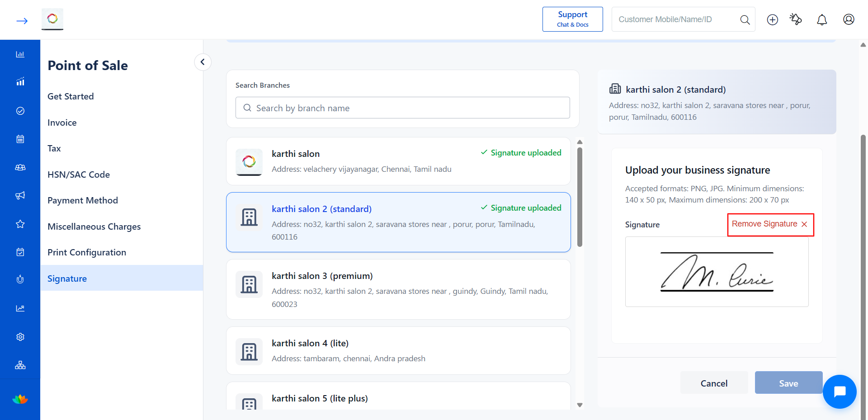Open the sparkle tag icon in header
The image size is (868, 420).
796,19
